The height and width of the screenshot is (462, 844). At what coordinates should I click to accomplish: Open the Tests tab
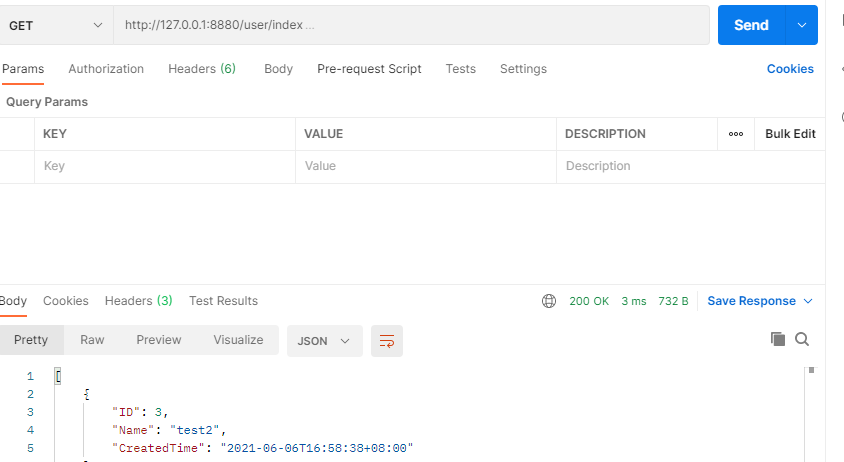tap(461, 69)
